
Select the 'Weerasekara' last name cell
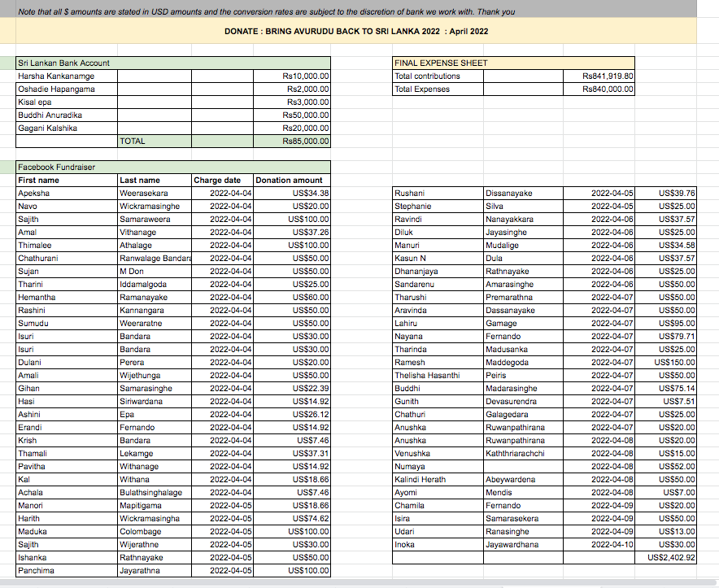coord(155,193)
